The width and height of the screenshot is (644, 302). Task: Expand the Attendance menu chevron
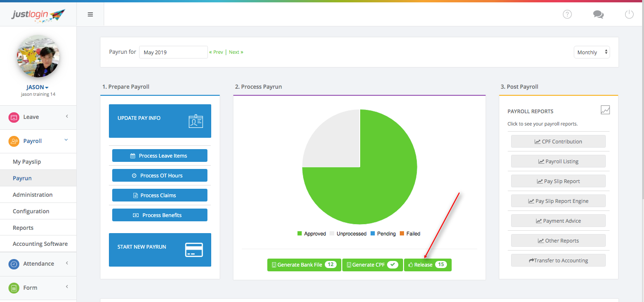[67, 263]
